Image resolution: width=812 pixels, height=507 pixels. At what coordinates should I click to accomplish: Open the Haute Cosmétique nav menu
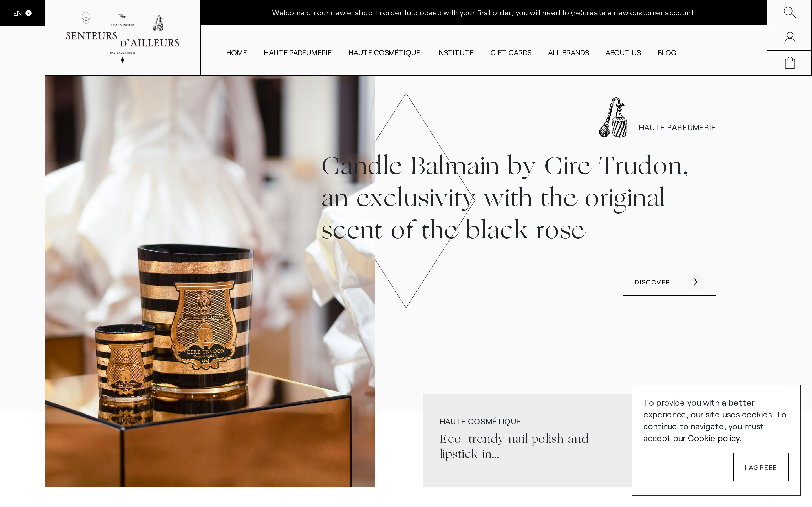coord(384,53)
